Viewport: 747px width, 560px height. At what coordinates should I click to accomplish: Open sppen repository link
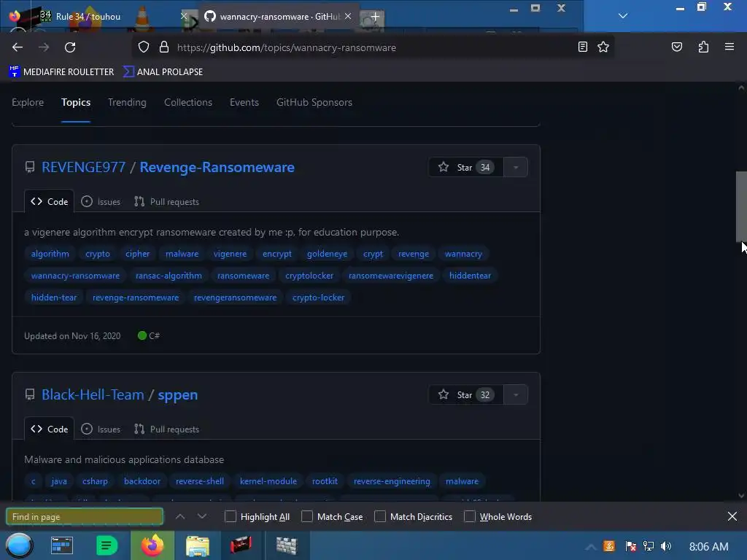tap(178, 394)
